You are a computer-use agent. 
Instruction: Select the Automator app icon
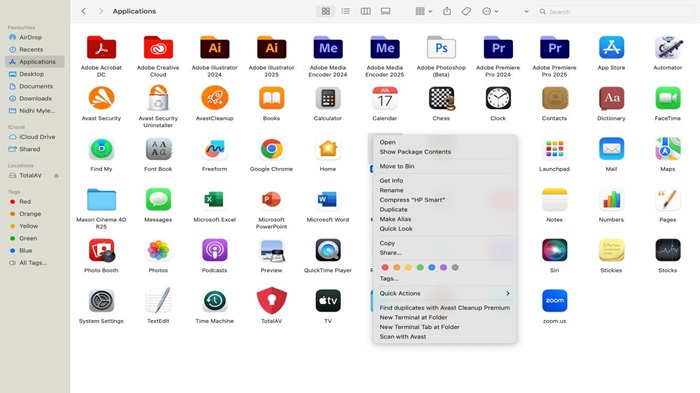click(x=668, y=47)
